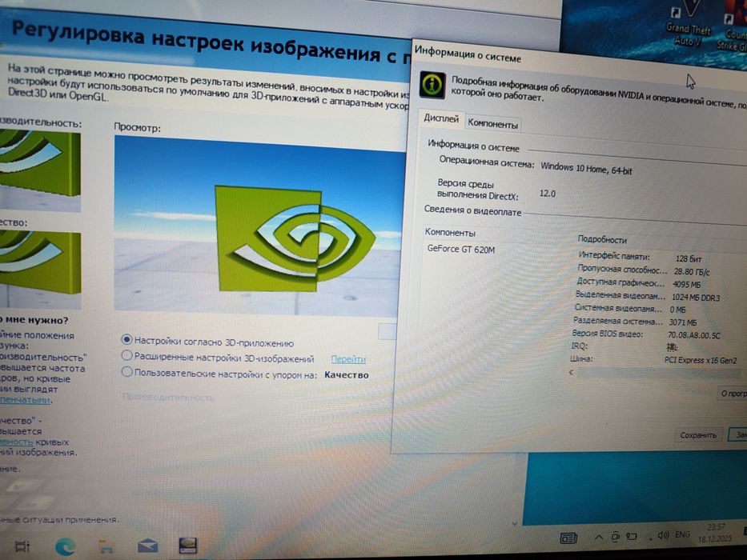This screenshot has width=747, height=560.
Task: Click the 'Компоненты' column header in video card list
Action: (x=450, y=232)
